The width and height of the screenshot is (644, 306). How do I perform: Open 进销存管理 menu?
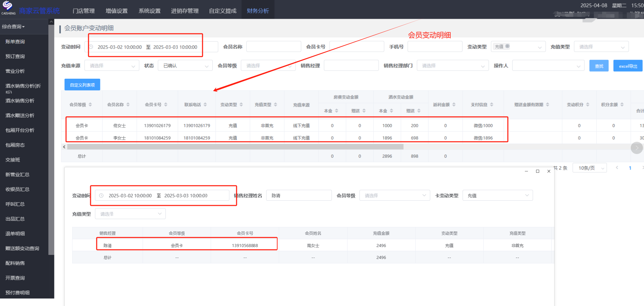pos(185,11)
